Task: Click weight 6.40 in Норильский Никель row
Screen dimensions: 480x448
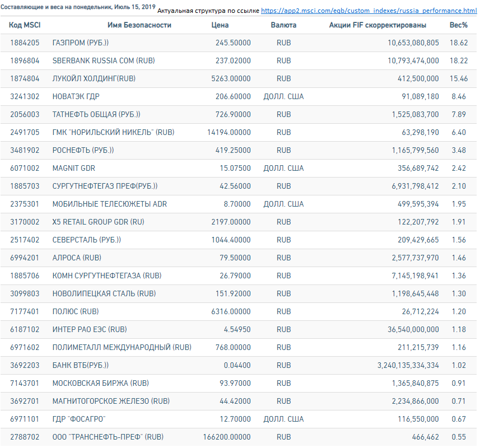Action: (459, 133)
